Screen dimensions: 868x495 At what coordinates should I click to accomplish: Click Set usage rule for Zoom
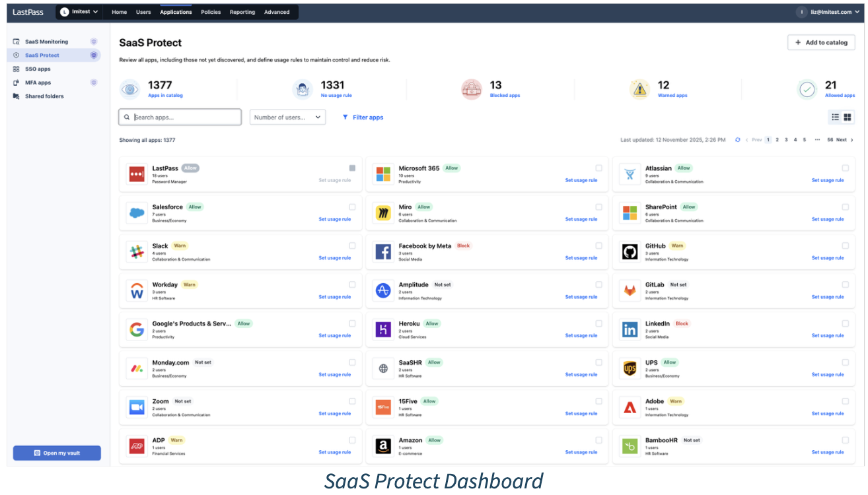pyautogui.click(x=334, y=414)
